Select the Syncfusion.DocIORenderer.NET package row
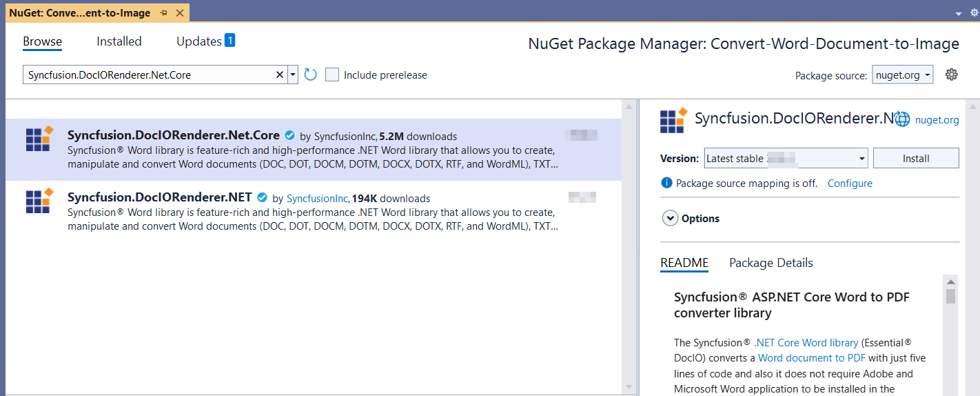Image resolution: width=980 pixels, height=396 pixels. [x=314, y=212]
